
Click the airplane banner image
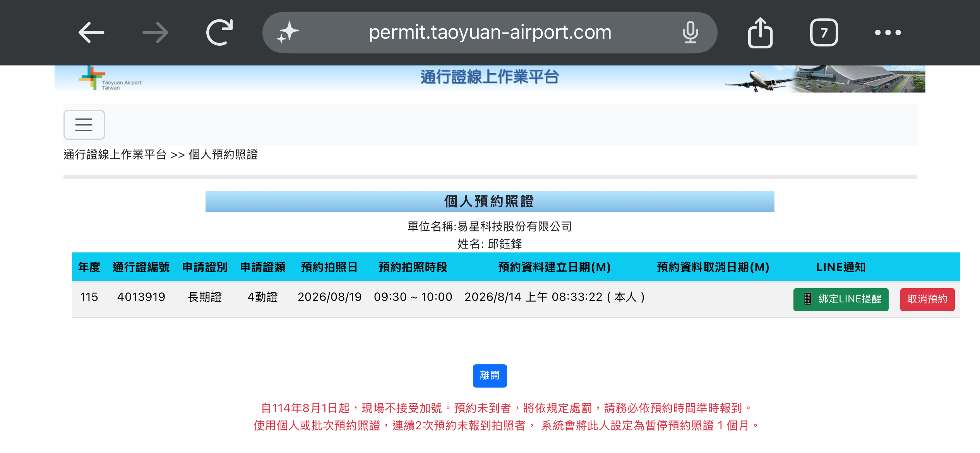point(824,79)
